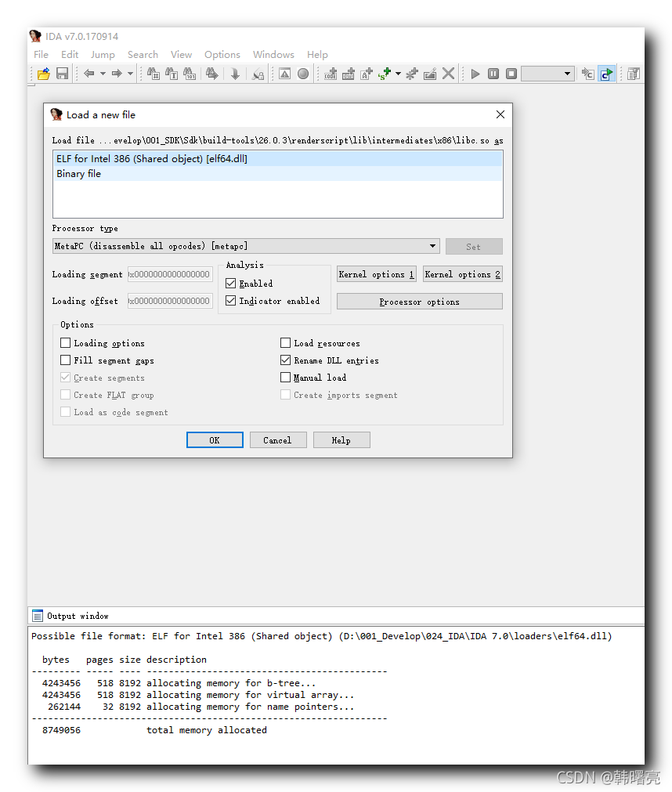The height and width of the screenshot is (792, 672).
Task: Suspend the process with the pause icon
Action: click(x=493, y=73)
